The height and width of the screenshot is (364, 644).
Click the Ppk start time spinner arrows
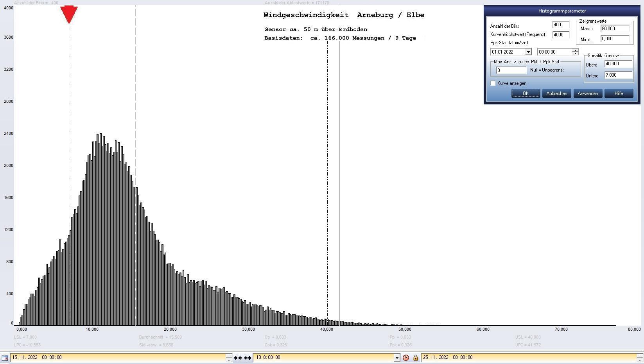575,52
